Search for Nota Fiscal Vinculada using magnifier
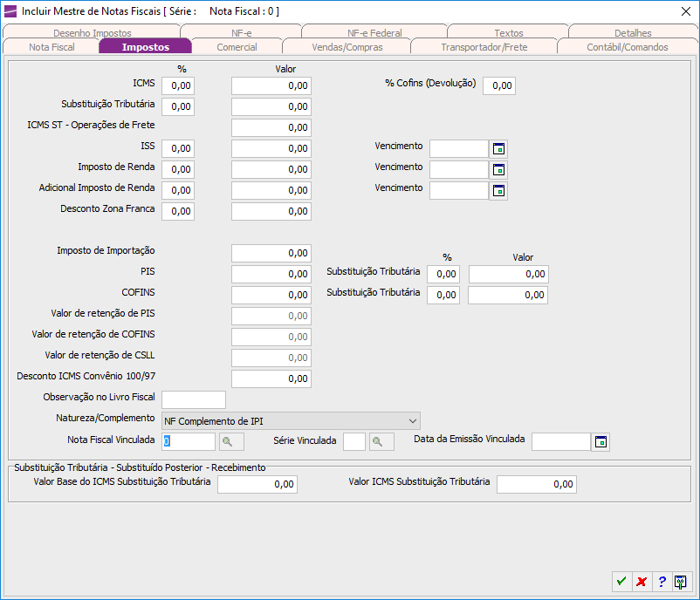This screenshot has width=700, height=600. [226, 442]
